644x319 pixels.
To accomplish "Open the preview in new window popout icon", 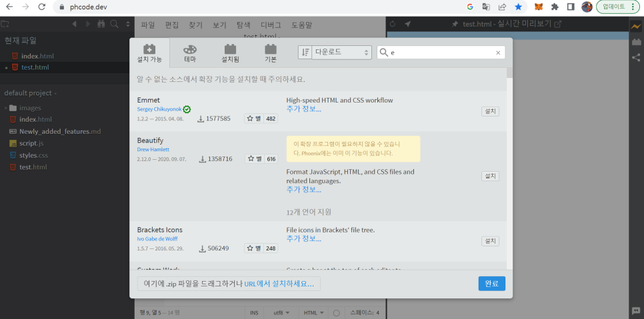I will (558, 24).
